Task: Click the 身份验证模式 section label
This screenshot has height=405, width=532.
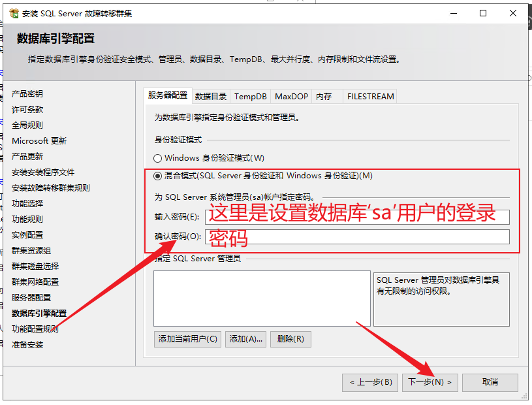Action: tap(178, 140)
